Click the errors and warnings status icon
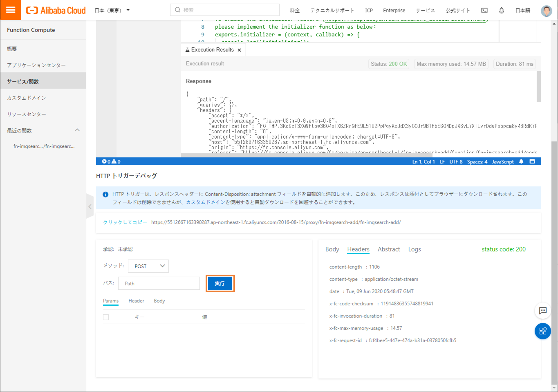 pos(111,161)
